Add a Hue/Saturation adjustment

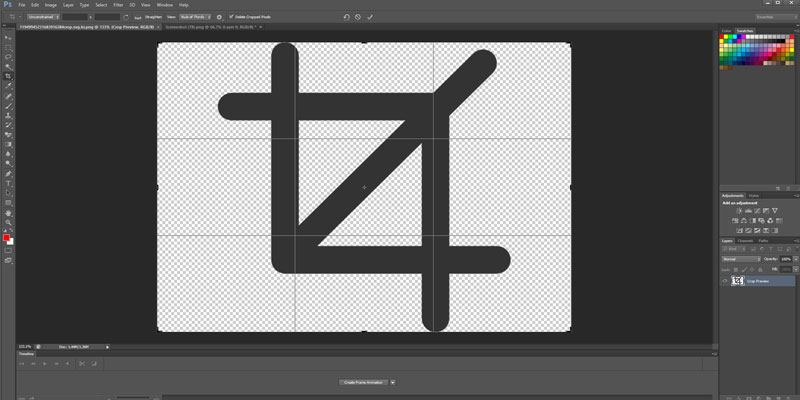[735, 221]
